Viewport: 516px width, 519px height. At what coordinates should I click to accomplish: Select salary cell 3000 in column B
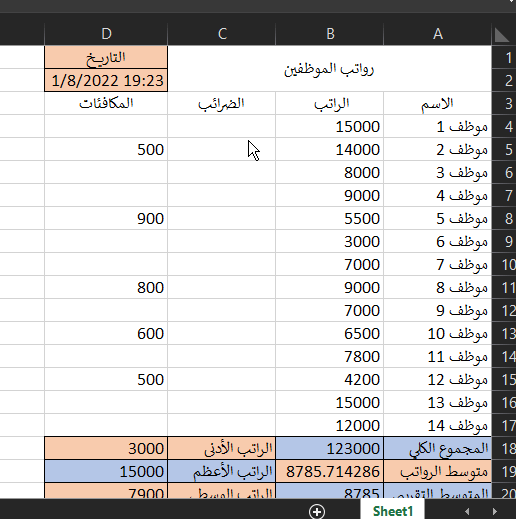pos(330,241)
